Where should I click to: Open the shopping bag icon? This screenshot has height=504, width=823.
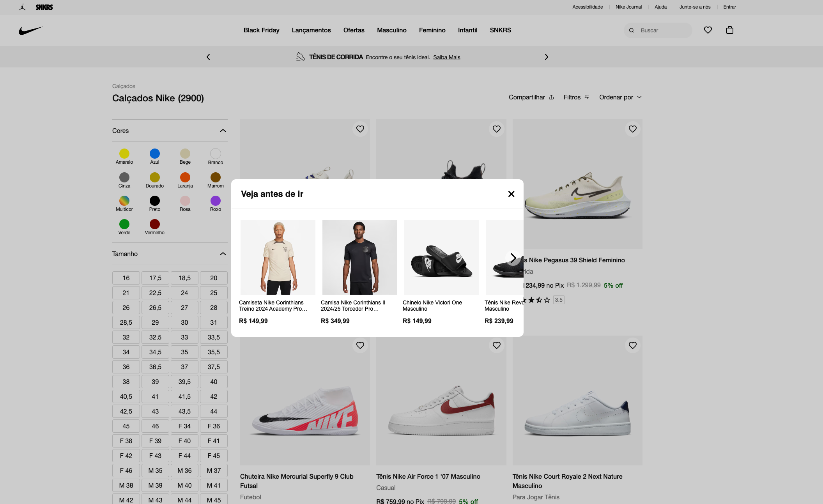(730, 30)
